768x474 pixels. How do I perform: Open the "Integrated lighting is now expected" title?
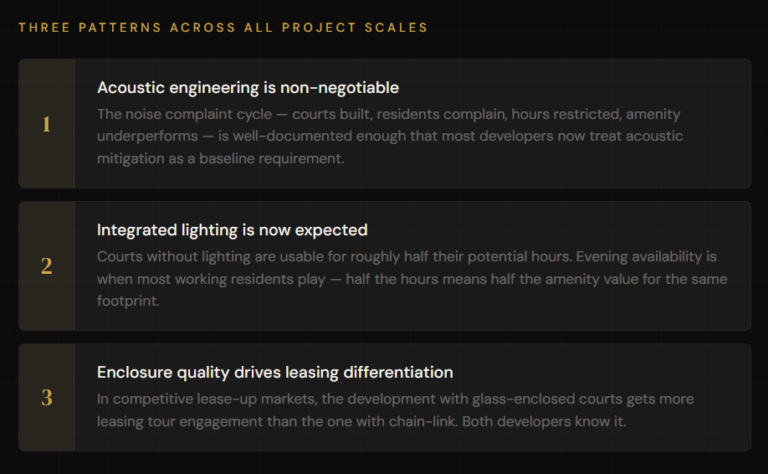click(x=232, y=230)
